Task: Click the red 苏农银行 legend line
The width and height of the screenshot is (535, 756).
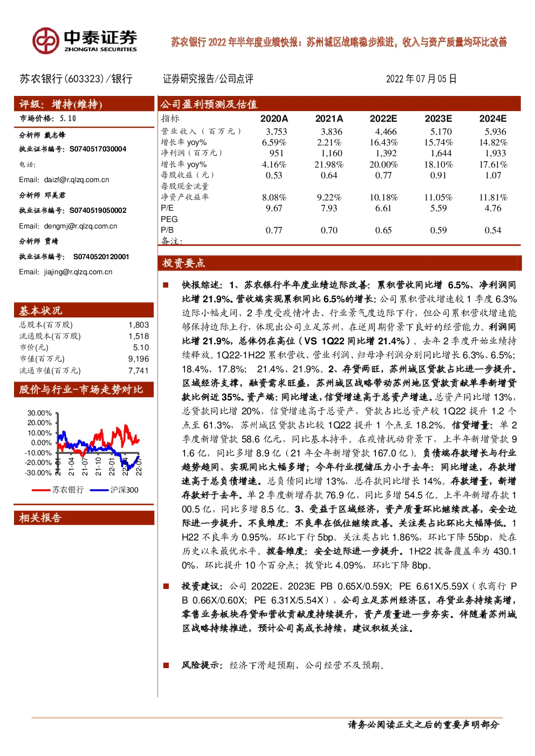Action: coord(41,490)
